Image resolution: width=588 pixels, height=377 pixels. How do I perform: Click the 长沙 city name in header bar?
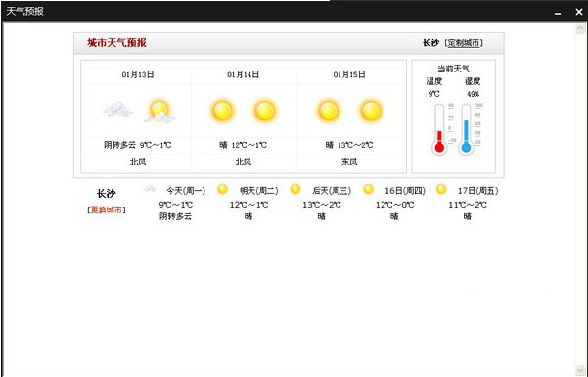(430, 43)
